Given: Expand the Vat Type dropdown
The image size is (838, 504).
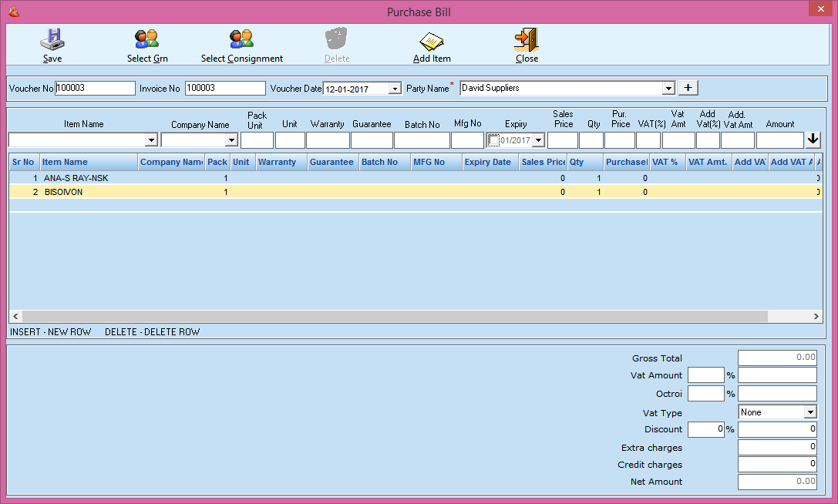Looking at the screenshot, I should point(809,412).
